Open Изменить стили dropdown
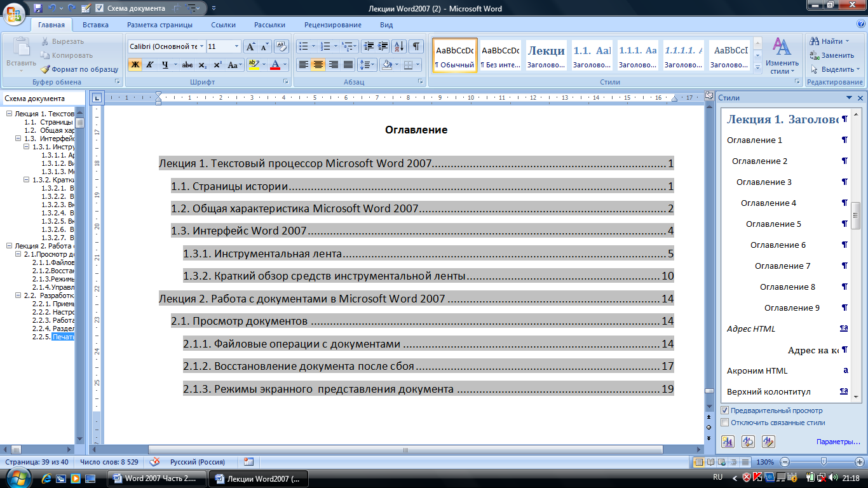This screenshot has height=488, width=868. coord(782,56)
